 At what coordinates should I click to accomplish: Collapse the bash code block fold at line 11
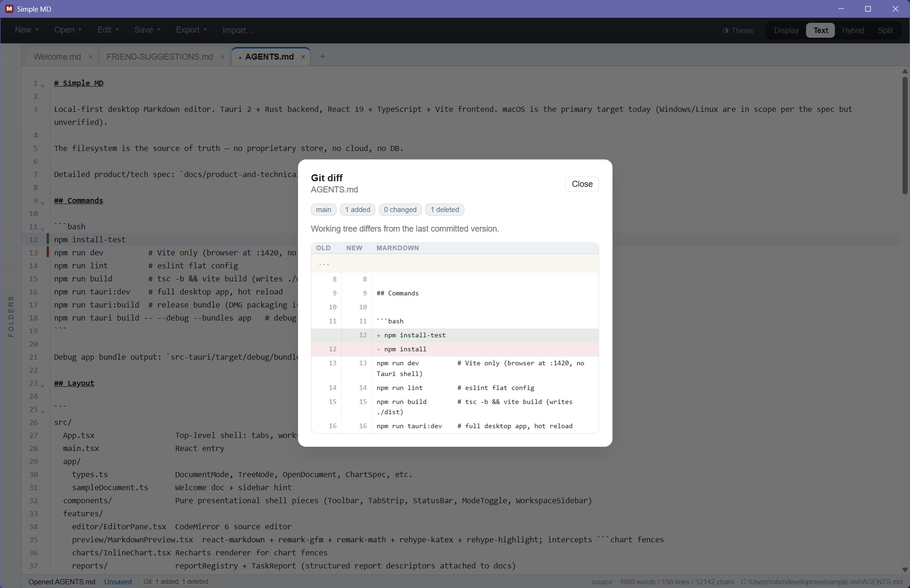point(42,229)
